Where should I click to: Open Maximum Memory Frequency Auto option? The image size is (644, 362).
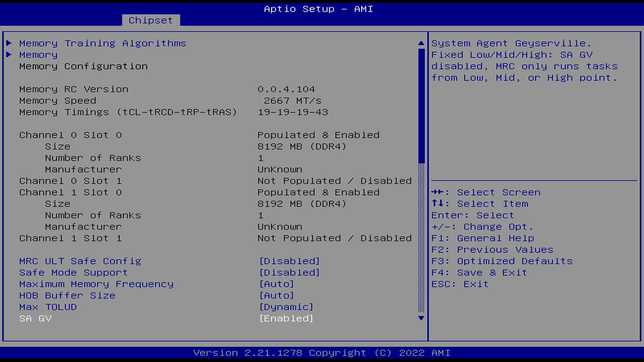click(x=277, y=284)
